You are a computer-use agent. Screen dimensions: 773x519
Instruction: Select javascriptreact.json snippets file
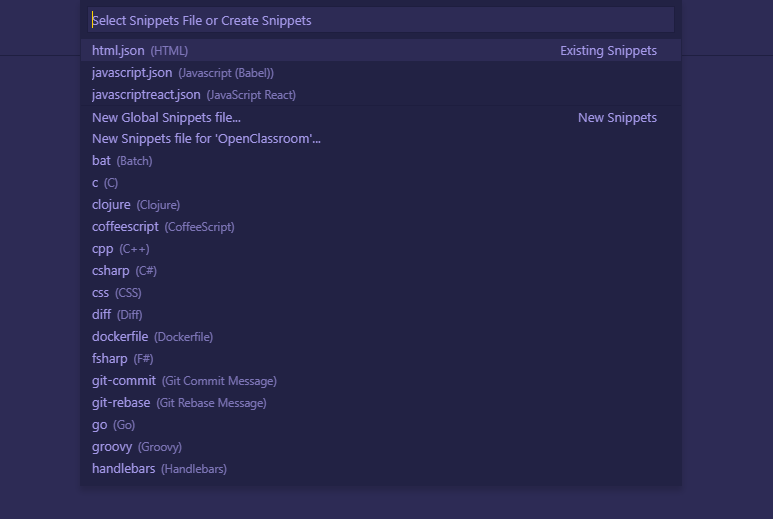point(194,95)
